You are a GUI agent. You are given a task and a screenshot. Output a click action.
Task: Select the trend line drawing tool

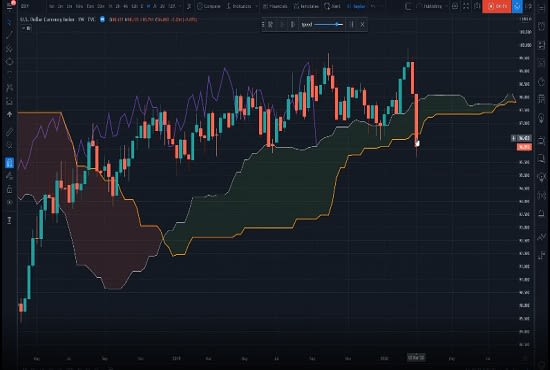[9, 34]
